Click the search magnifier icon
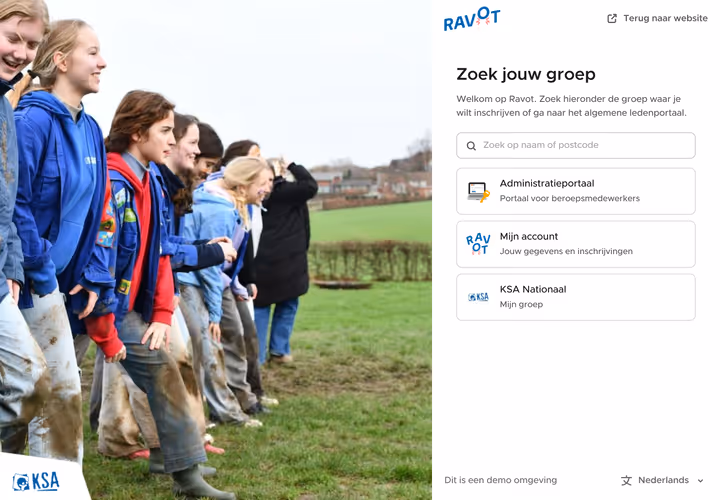 [x=471, y=146]
